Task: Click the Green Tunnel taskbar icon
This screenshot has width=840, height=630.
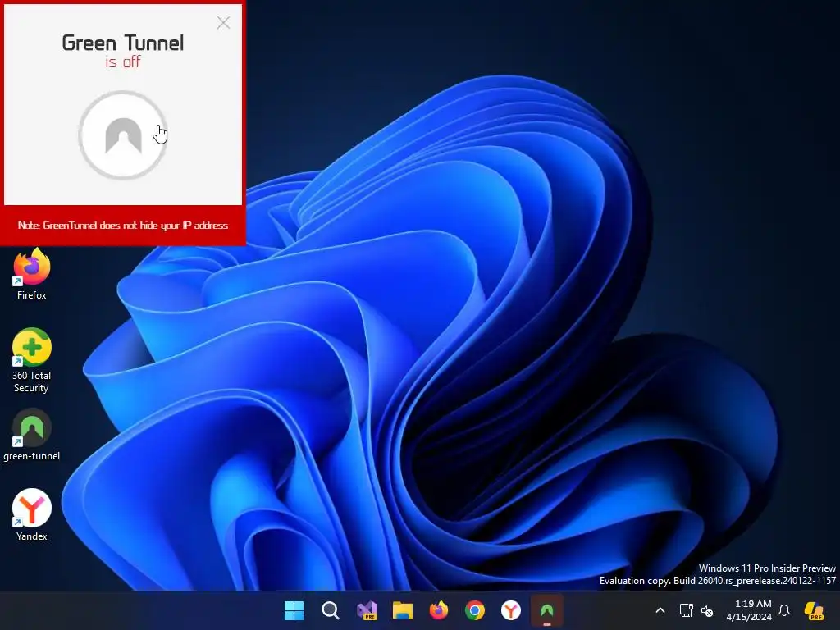Action: pyautogui.click(x=547, y=610)
